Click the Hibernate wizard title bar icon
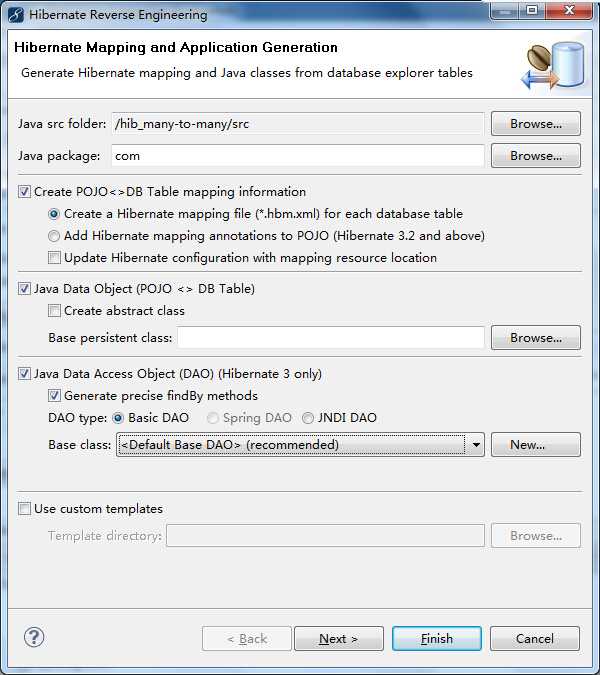 click(x=16, y=14)
